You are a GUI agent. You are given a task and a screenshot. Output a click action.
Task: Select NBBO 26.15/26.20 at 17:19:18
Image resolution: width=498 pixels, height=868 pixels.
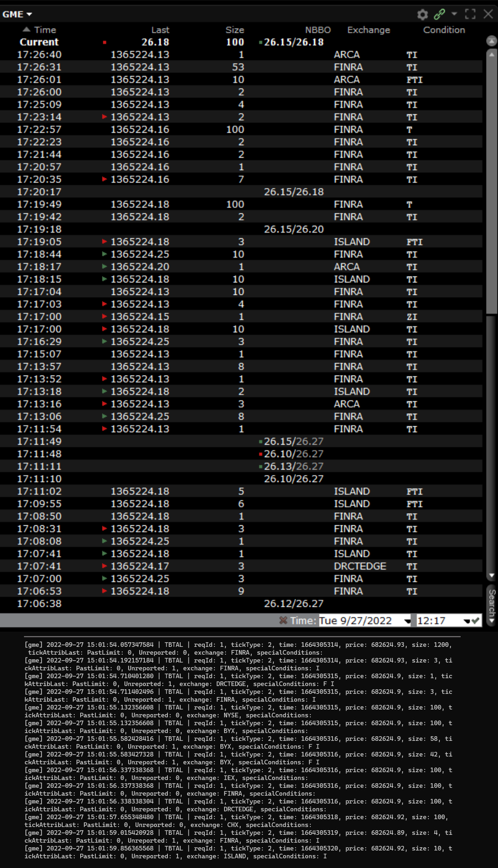pos(294,229)
